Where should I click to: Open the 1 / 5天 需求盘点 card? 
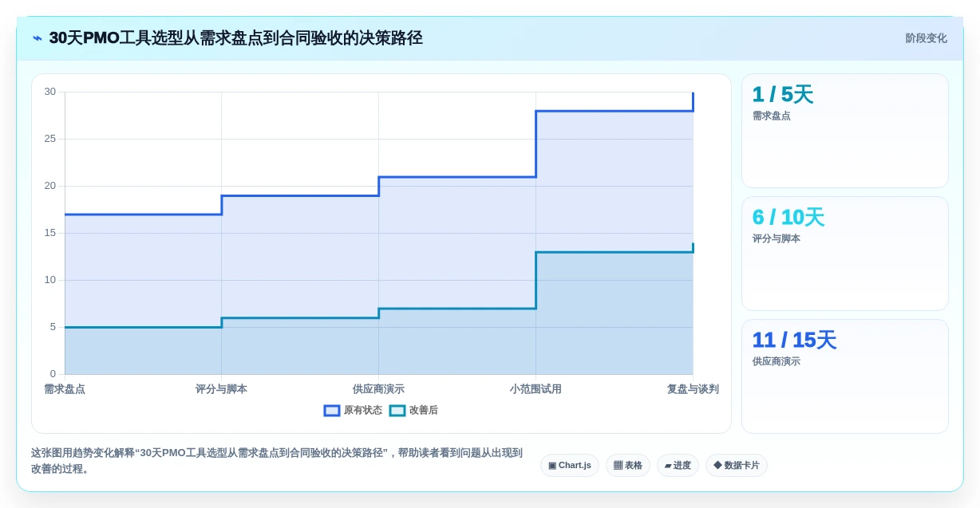(x=845, y=131)
